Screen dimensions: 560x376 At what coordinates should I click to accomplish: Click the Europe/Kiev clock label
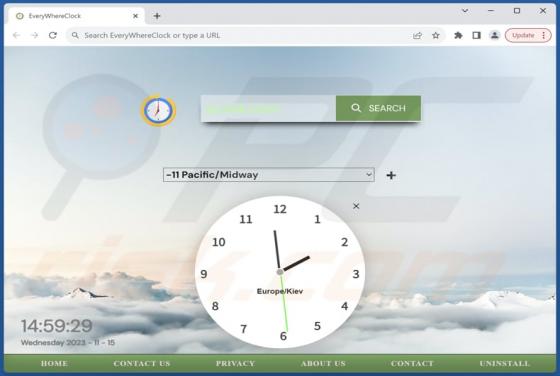280,291
